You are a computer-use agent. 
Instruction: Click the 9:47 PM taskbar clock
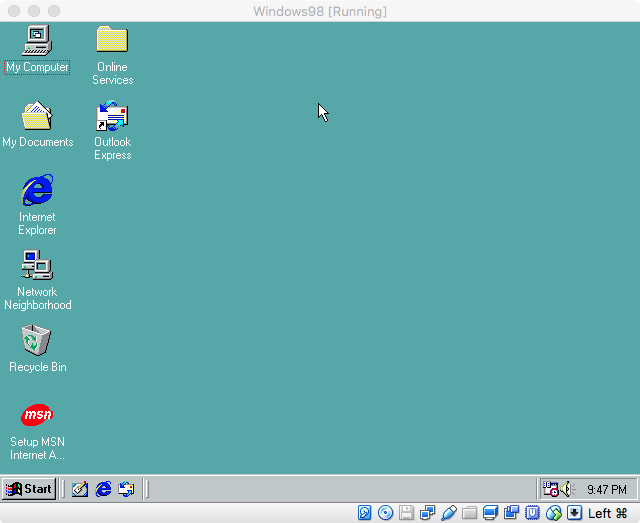pos(607,490)
